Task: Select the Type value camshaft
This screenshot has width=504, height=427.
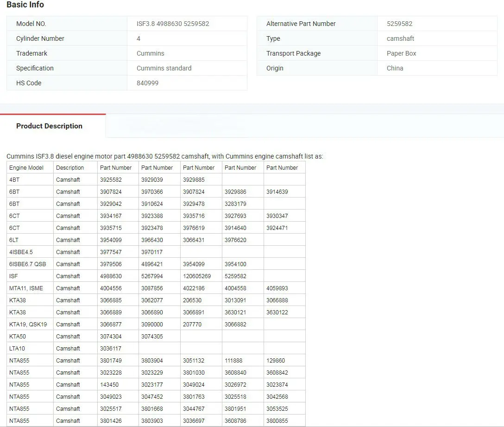Action: pos(400,38)
